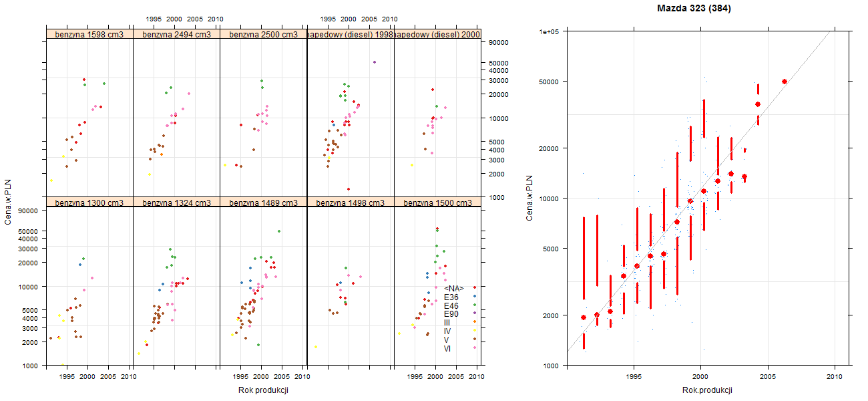Click the 'IV' legend label

pyautogui.click(x=447, y=331)
